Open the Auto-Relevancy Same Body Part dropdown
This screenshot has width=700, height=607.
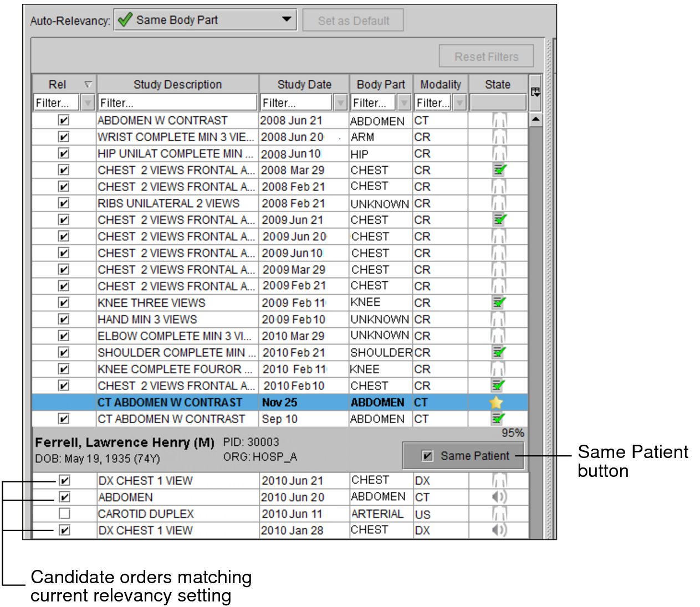pos(286,20)
